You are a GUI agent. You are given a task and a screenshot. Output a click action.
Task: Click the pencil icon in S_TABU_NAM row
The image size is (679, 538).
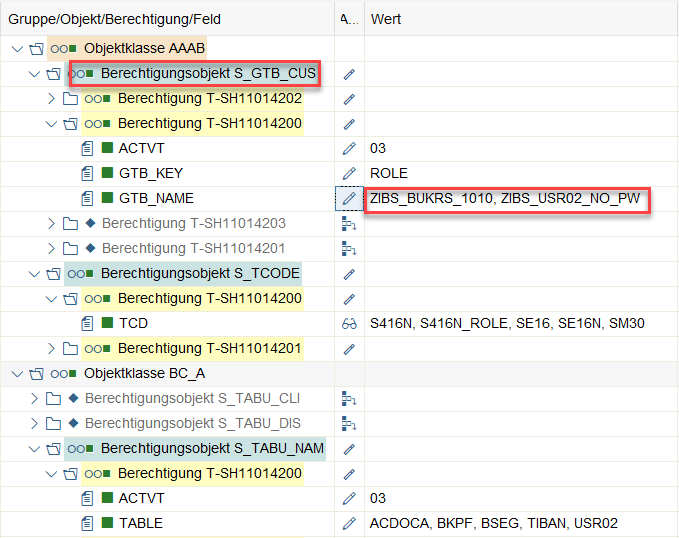coord(349,449)
